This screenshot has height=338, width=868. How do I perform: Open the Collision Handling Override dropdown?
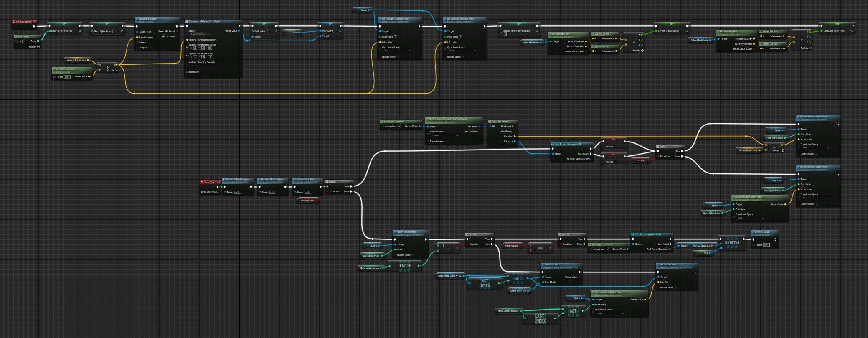[x=204, y=66]
